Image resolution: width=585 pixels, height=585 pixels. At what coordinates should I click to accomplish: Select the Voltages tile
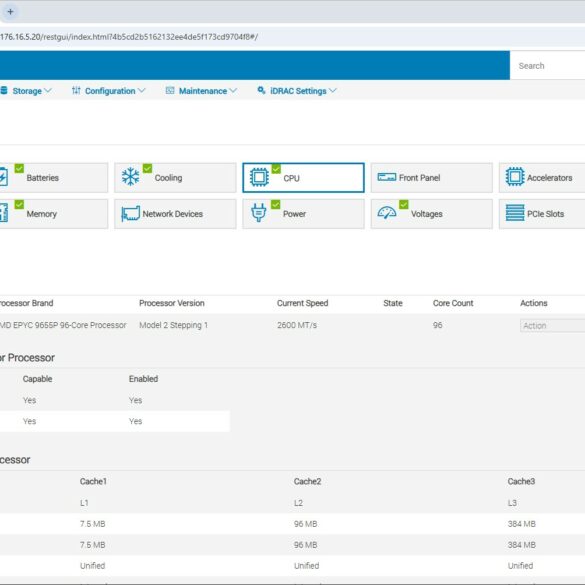pyautogui.click(x=432, y=214)
